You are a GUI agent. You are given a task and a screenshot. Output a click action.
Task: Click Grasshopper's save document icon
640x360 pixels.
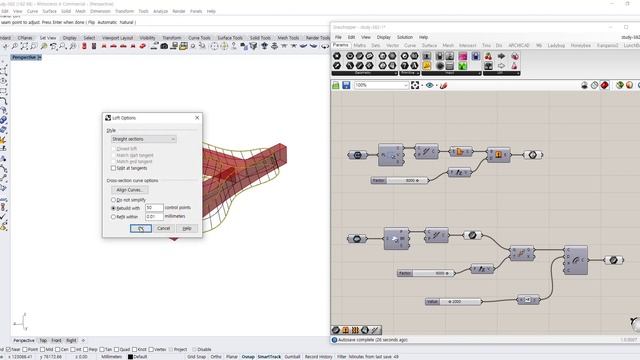pyautogui.click(x=346, y=85)
